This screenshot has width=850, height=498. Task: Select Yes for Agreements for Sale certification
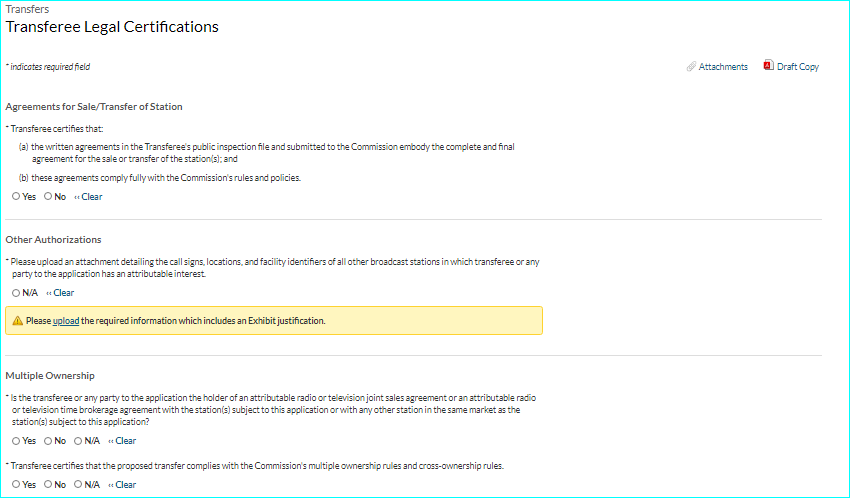(16, 197)
